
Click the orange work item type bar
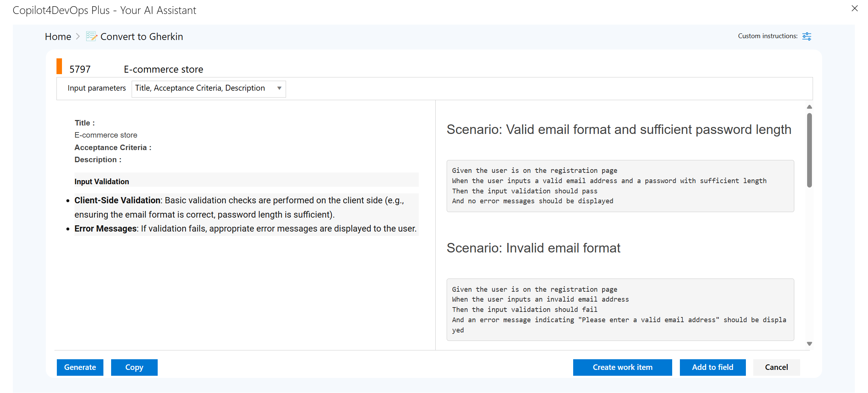tap(59, 66)
